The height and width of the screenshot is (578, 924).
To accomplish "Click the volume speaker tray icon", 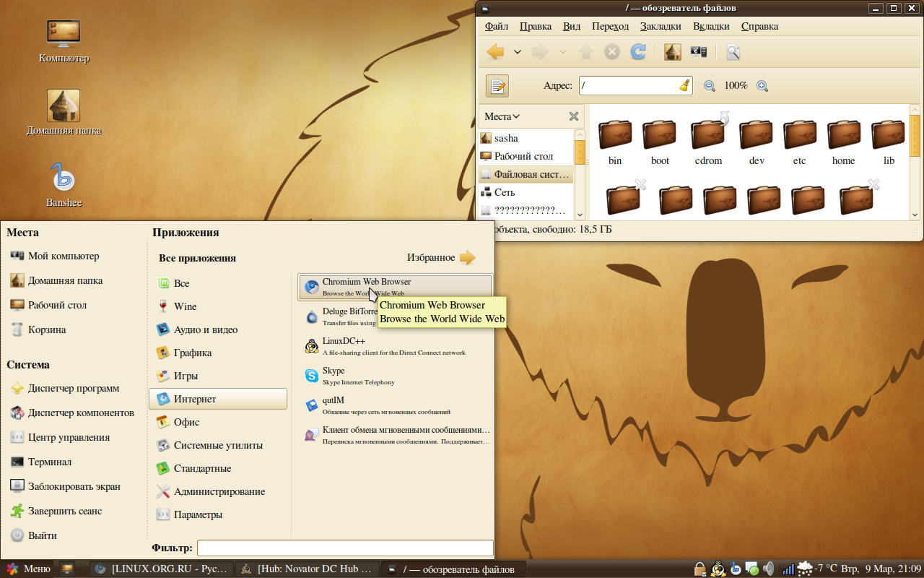I will pos(768,569).
